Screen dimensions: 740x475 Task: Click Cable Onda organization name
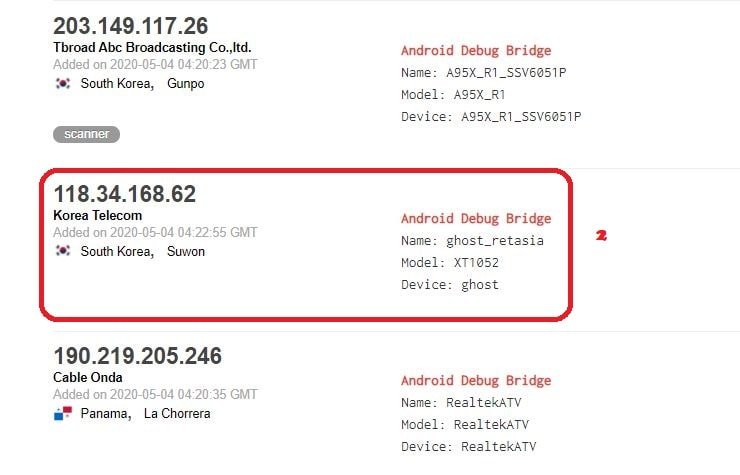click(x=88, y=377)
